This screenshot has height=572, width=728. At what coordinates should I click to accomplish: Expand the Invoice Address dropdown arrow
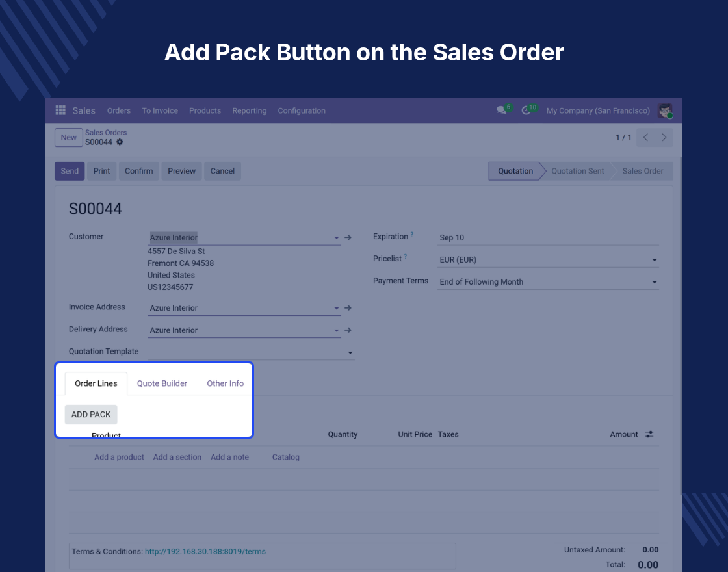pos(337,308)
